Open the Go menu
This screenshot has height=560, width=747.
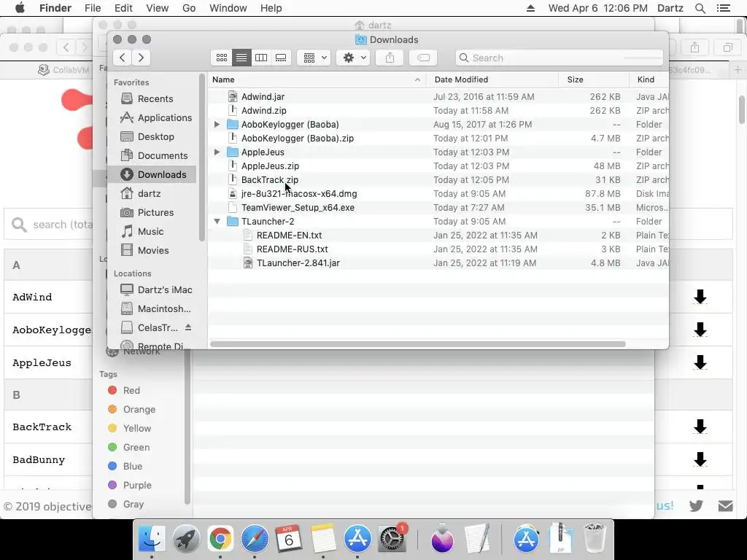point(189,8)
